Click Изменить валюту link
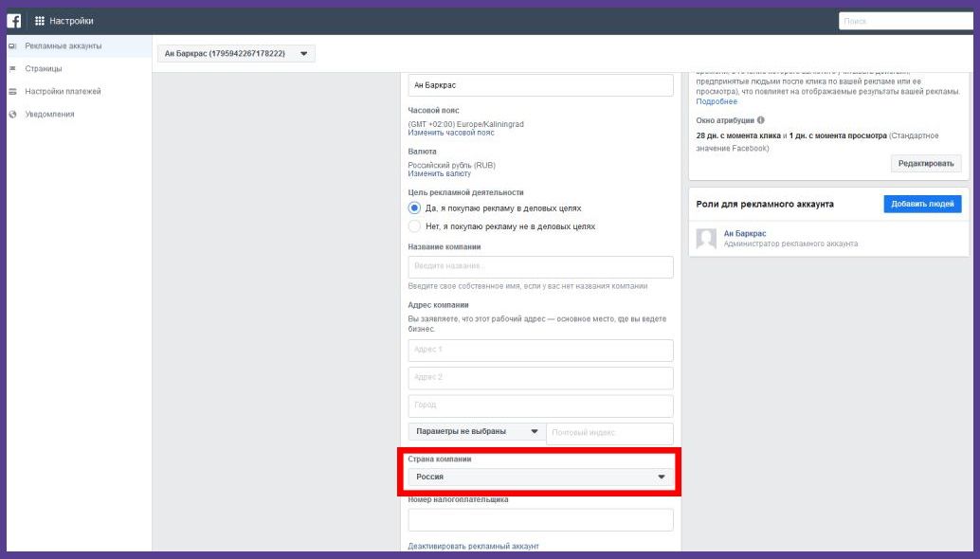This screenshot has width=980, height=559. 440,173
